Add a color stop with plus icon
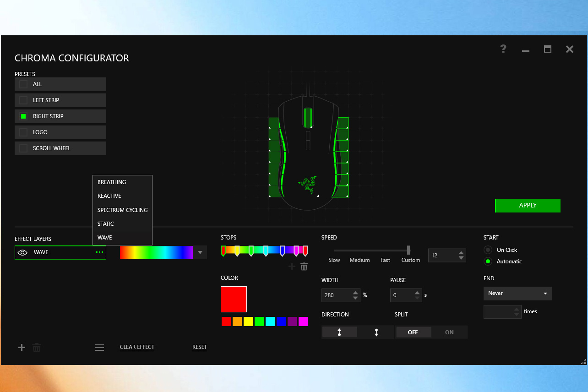588x392 pixels. coord(292,266)
